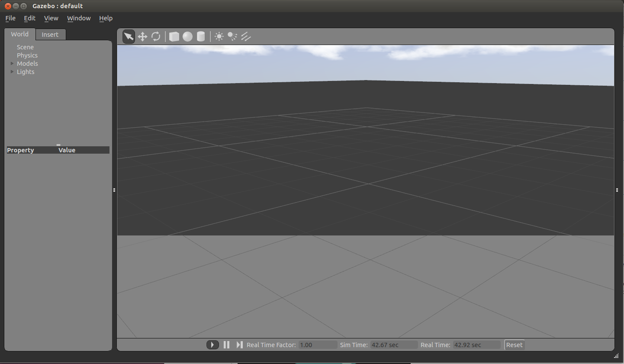The height and width of the screenshot is (364, 624).
Task: Open the File menu
Action: (x=10, y=18)
